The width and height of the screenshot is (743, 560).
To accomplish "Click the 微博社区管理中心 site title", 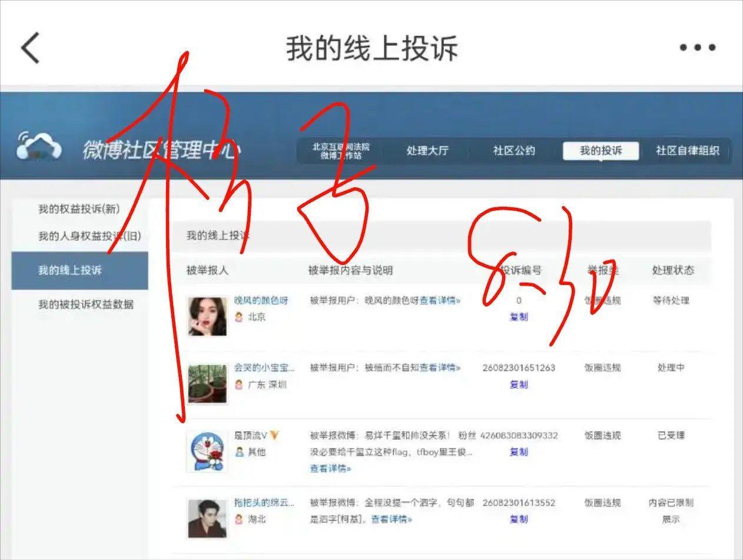I will [x=161, y=150].
